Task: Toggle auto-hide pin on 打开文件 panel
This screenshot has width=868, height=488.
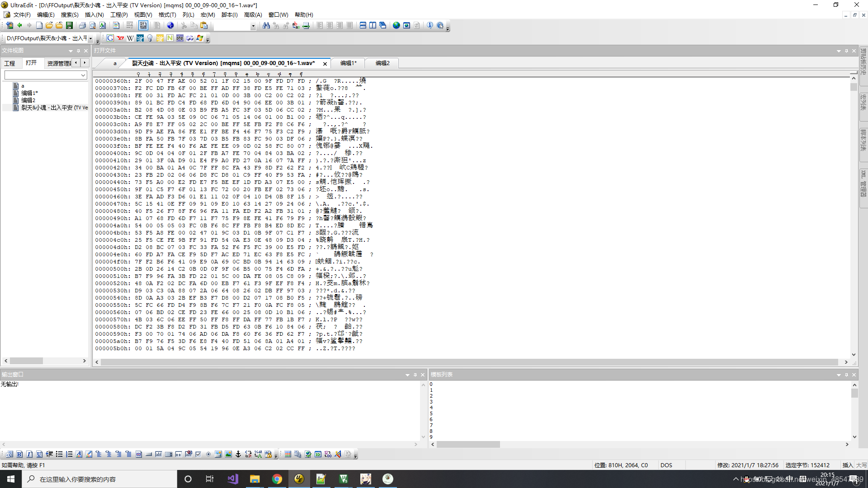Action: click(x=846, y=51)
